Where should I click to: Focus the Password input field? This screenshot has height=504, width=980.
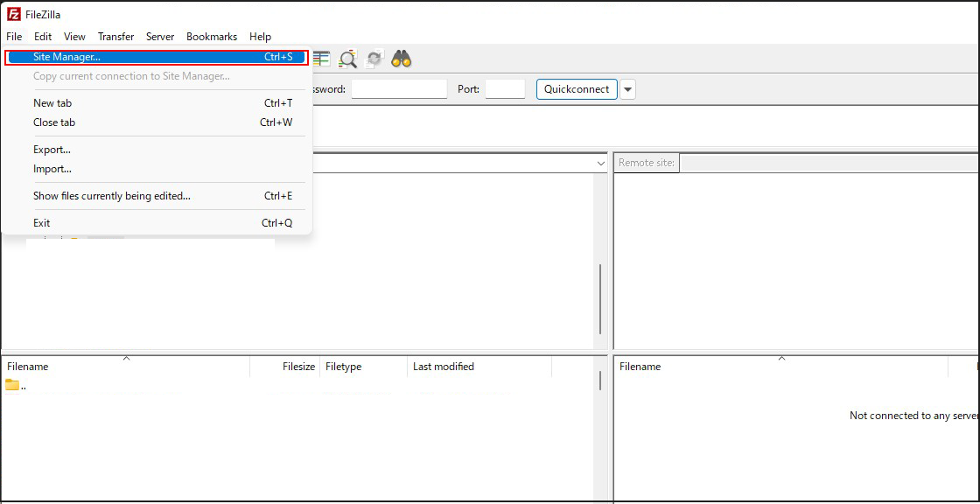click(399, 88)
